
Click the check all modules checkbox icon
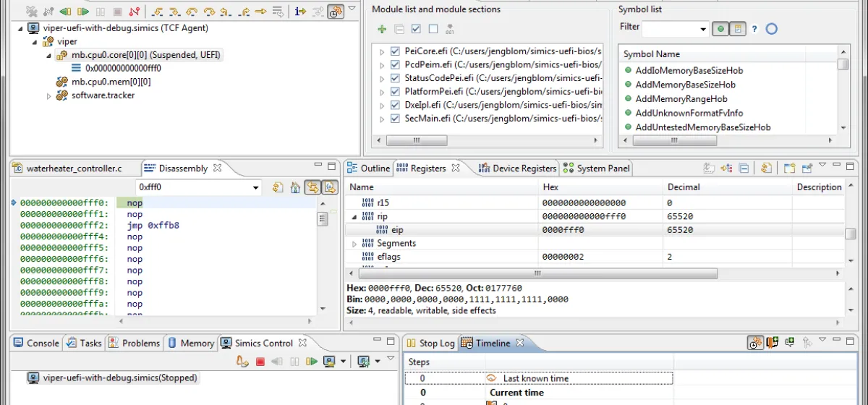[416, 29]
